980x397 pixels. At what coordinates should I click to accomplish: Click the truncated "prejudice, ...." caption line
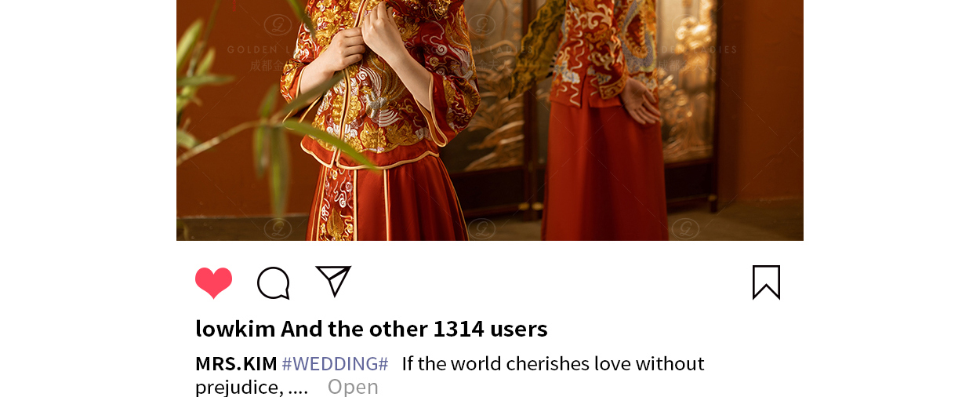[x=252, y=387]
